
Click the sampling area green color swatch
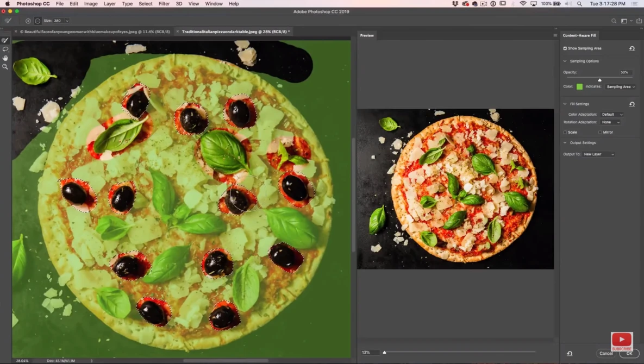[579, 86]
